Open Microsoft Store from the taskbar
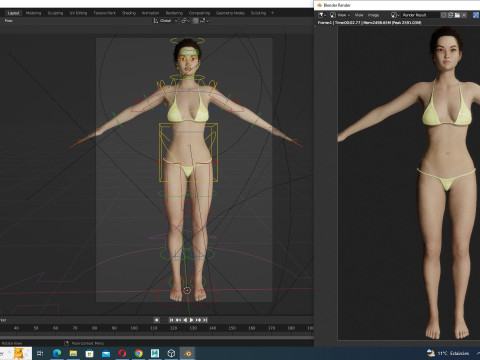 (90, 353)
